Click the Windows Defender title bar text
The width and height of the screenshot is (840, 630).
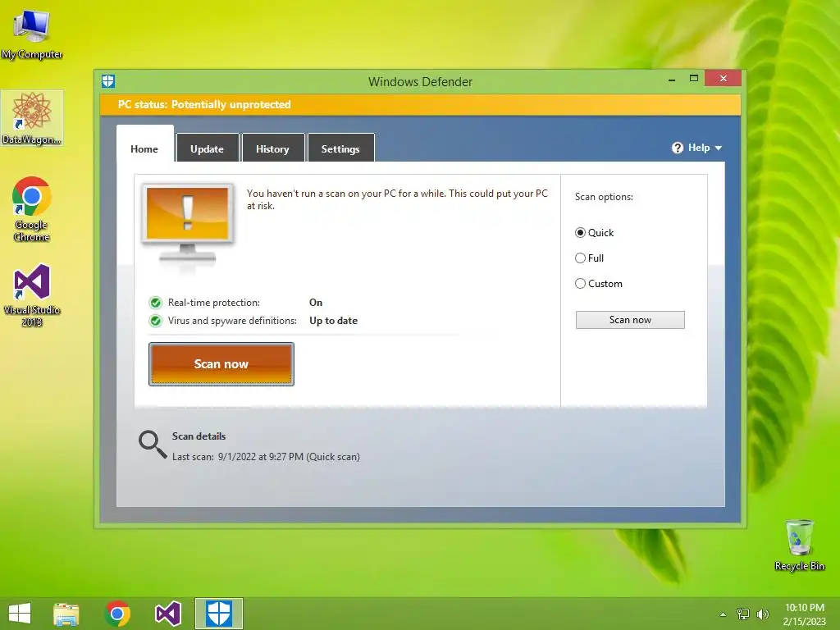coord(421,82)
